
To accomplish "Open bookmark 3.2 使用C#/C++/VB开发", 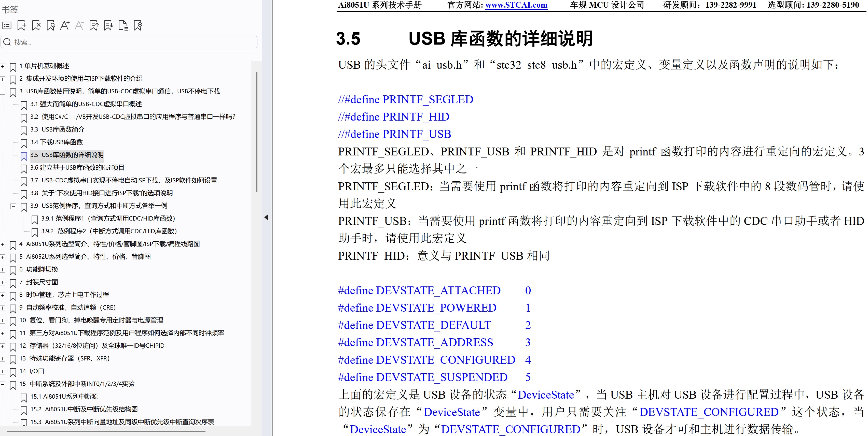I will [x=133, y=117].
